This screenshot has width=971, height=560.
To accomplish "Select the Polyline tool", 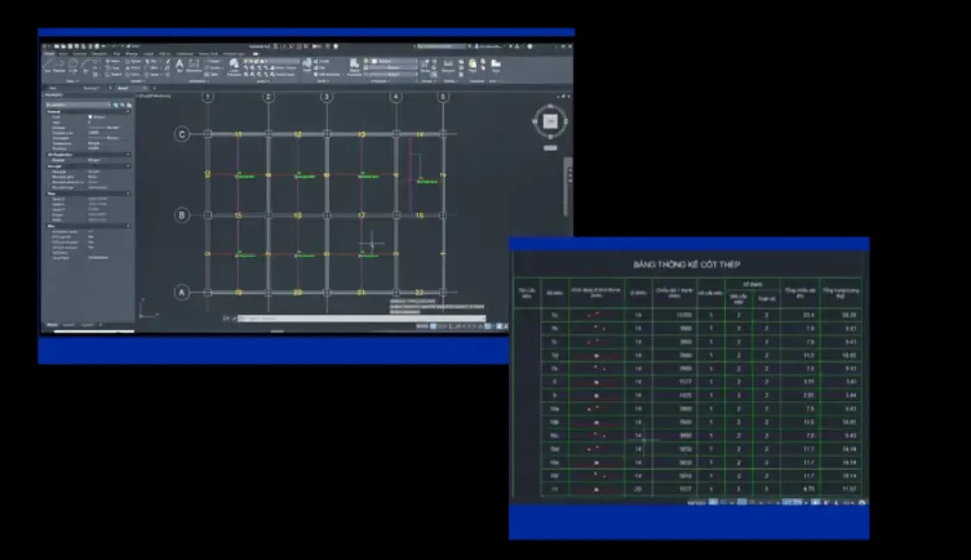I will point(58,65).
